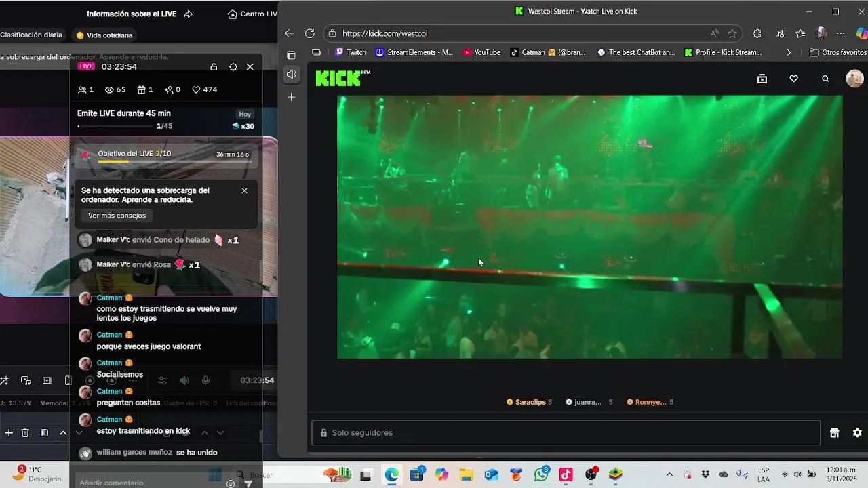Screen dimensions: 868x488
Task: Open the Edge Copilot icon
Action: [862, 33]
